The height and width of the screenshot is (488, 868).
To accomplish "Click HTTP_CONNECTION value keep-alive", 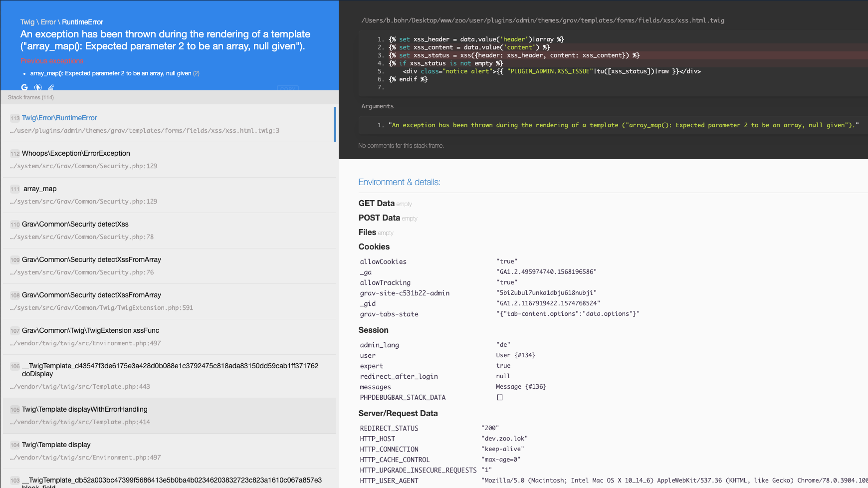I will [x=503, y=449].
